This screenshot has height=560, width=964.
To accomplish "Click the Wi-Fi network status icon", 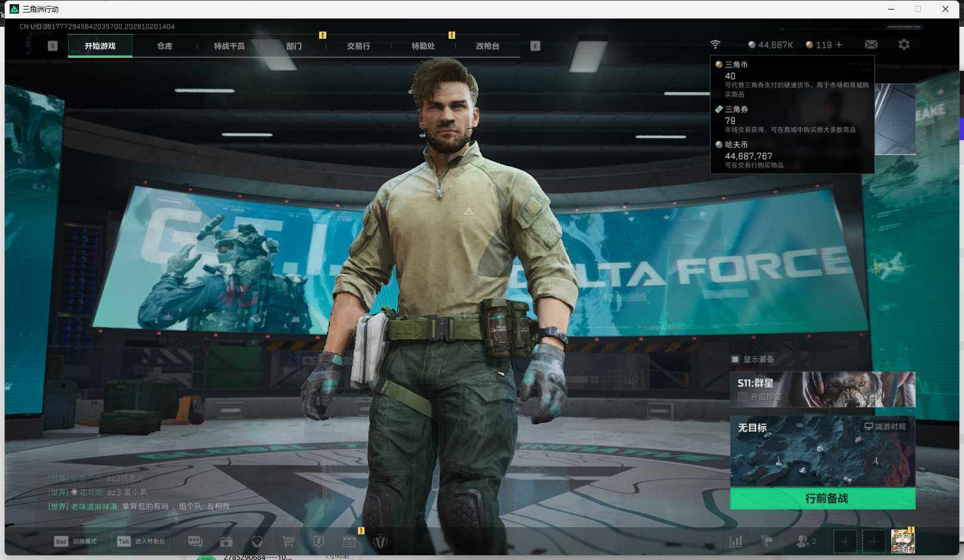I will pyautogui.click(x=715, y=45).
